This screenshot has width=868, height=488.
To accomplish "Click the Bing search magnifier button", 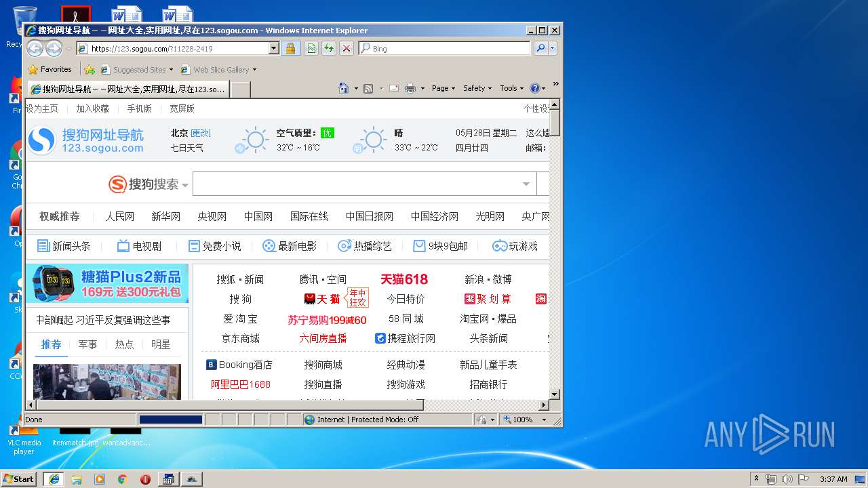I will click(x=540, y=48).
